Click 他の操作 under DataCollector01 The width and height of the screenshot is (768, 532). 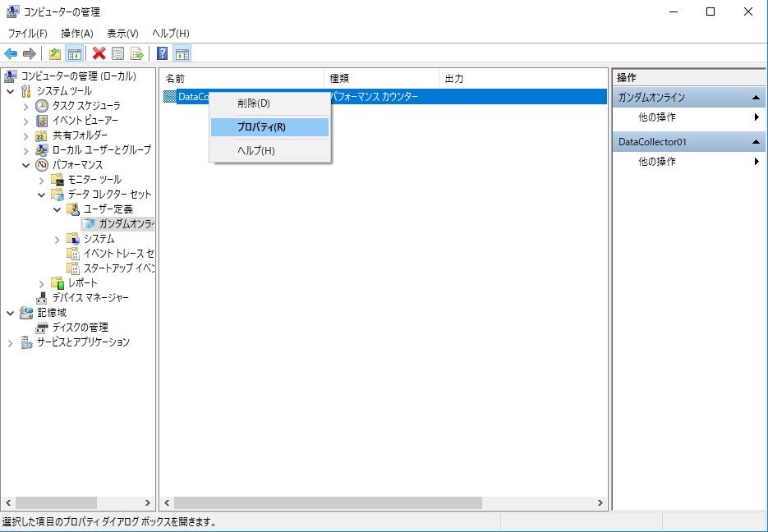click(657, 162)
